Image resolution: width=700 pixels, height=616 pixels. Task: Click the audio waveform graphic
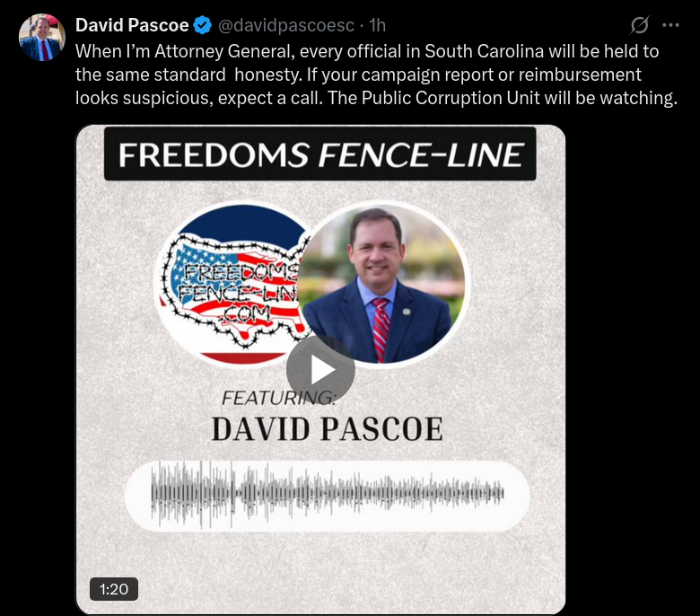327,495
